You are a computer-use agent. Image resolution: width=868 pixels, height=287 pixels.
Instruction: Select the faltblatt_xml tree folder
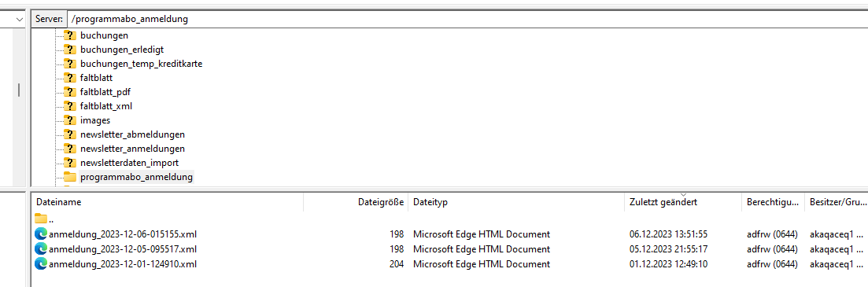tap(105, 106)
